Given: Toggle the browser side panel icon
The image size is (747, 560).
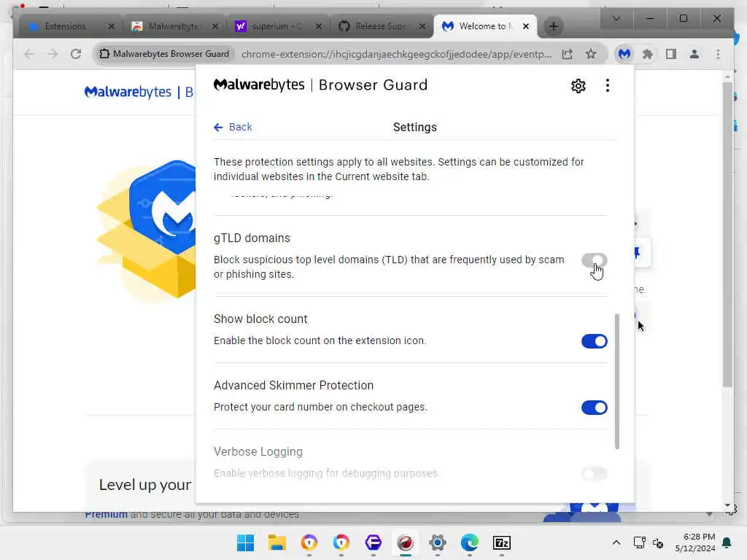Looking at the screenshot, I should click(671, 54).
